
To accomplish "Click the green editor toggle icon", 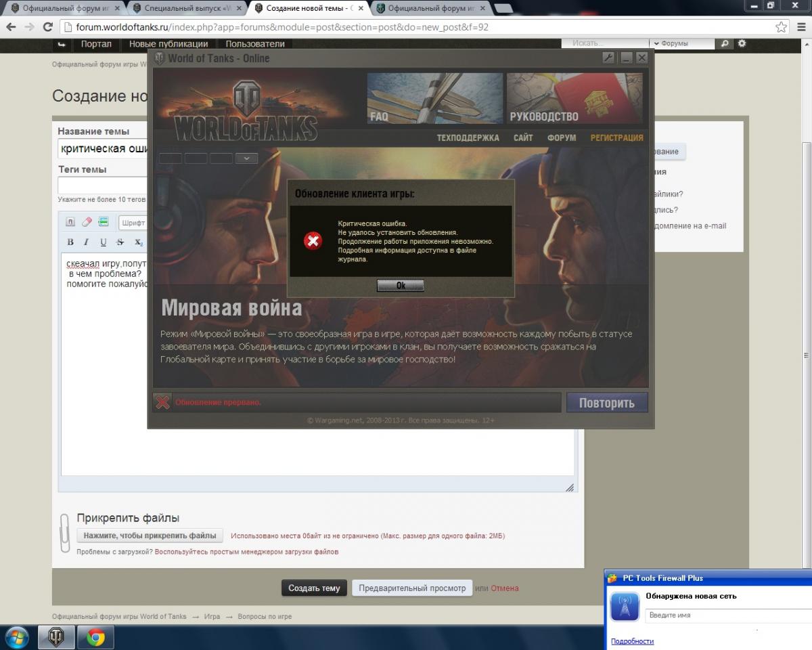I will pyautogui.click(x=104, y=222).
